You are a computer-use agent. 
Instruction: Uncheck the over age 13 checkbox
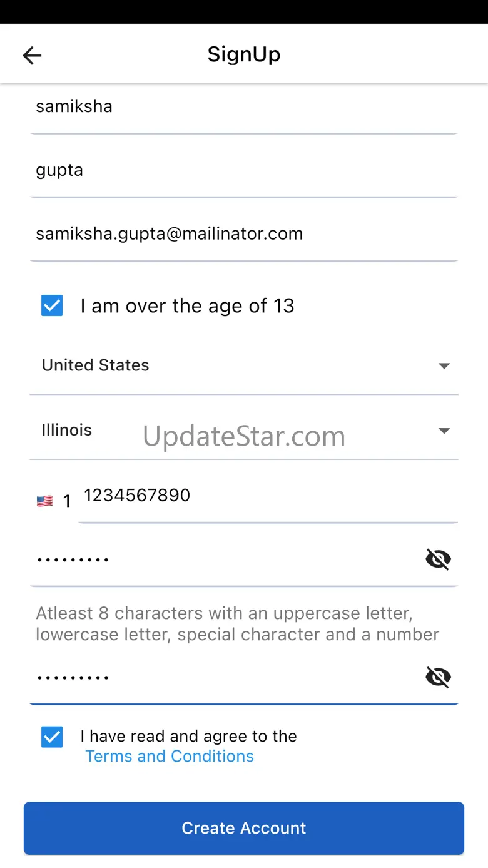click(x=52, y=306)
